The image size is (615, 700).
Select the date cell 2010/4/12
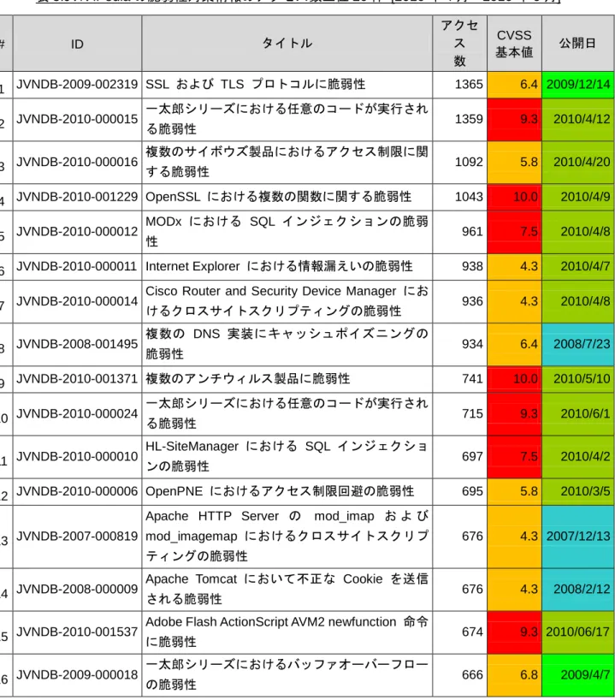578,119
